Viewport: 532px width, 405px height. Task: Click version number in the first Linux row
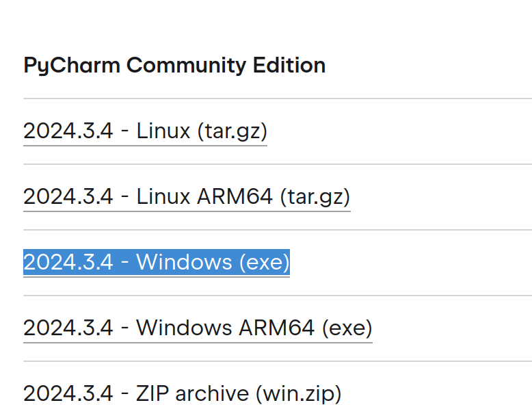click(68, 131)
